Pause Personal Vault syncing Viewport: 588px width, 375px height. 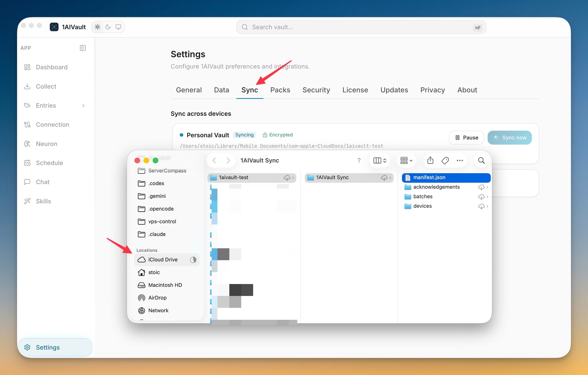coord(466,138)
